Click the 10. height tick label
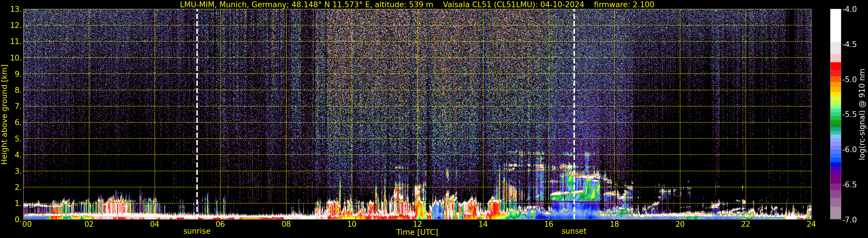This screenshot has width=868, height=238. pos(16,58)
